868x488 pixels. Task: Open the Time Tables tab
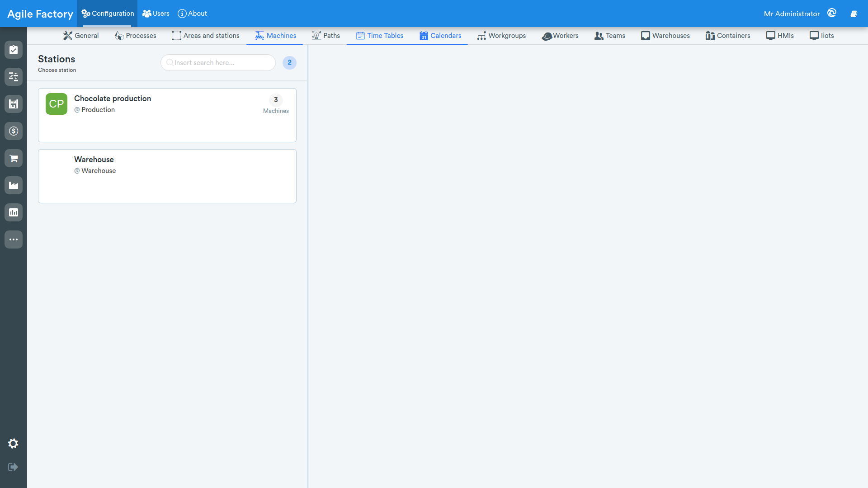point(380,36)
